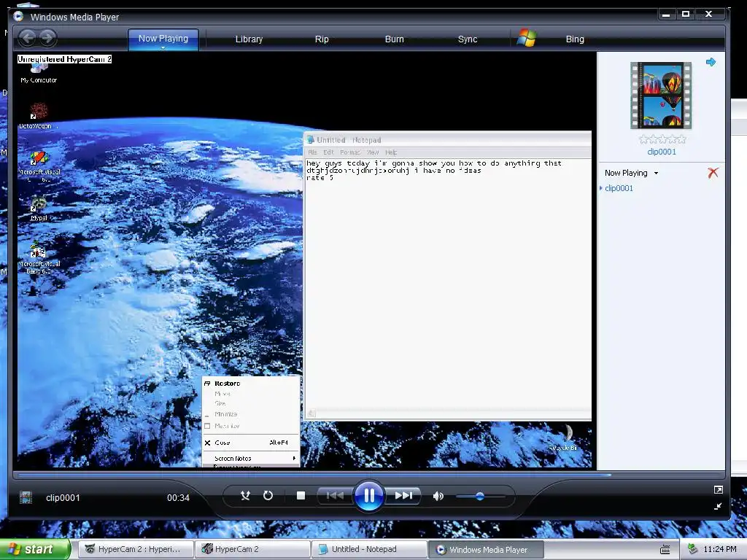Image resolution: width=747 pixels, height=560 pixels.
Task: Select clip0001 in the playlist
Action: [619, 188]
